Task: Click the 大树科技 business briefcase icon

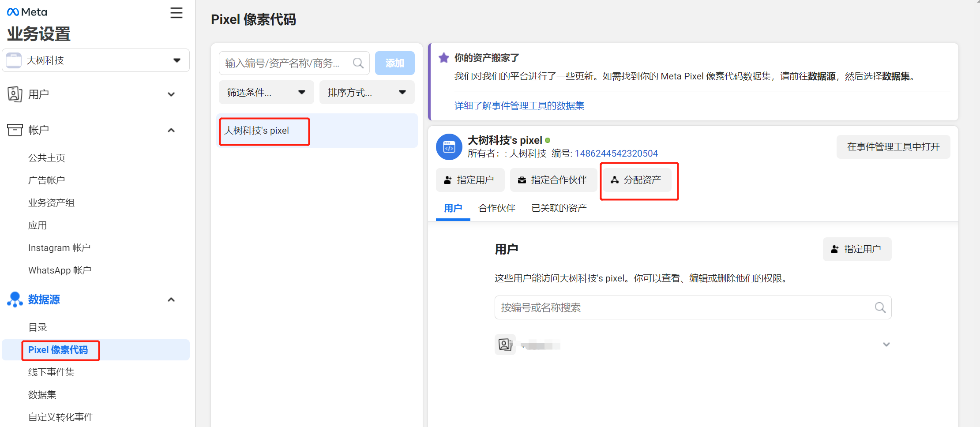Action: (14, 60)
